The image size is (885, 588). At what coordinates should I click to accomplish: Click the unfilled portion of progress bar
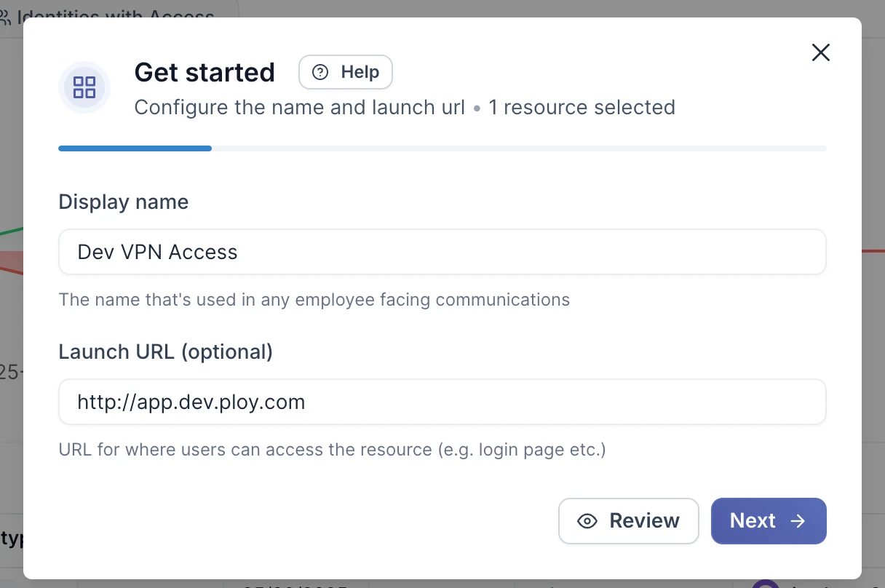pyautogui.click(x=519, y=148)
